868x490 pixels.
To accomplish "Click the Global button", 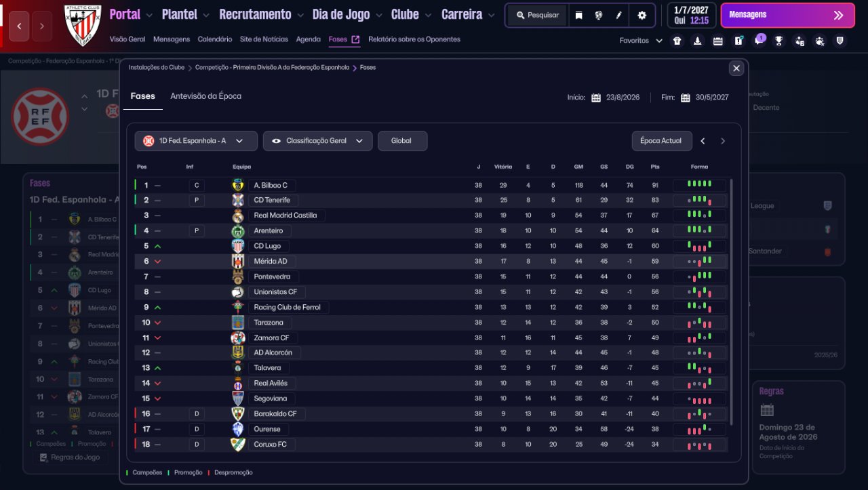I will [402, 141].
